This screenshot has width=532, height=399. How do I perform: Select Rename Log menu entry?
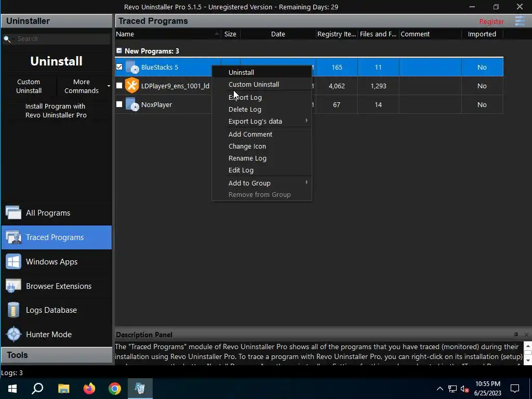tap(262, 158)
